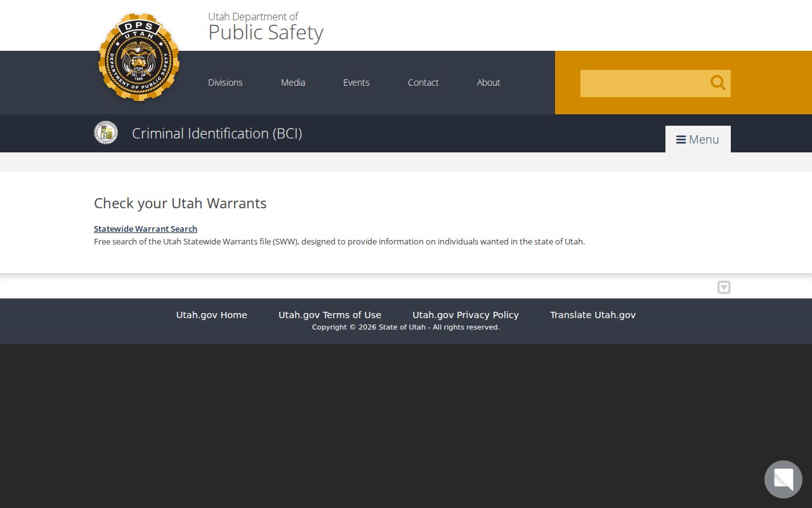Click the Check your Utah Warrants heading
This screenshot has width=812, height=508.
(x=180, y=203)
